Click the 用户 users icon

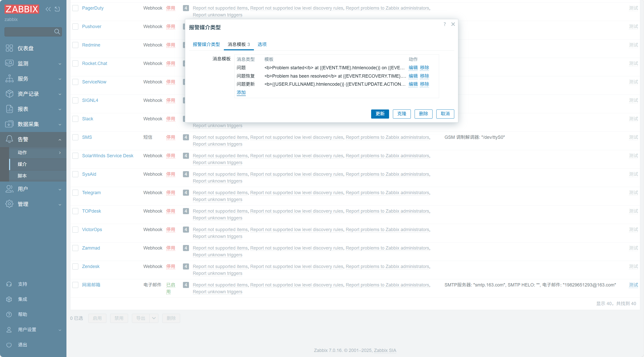(x=9, y=189)
